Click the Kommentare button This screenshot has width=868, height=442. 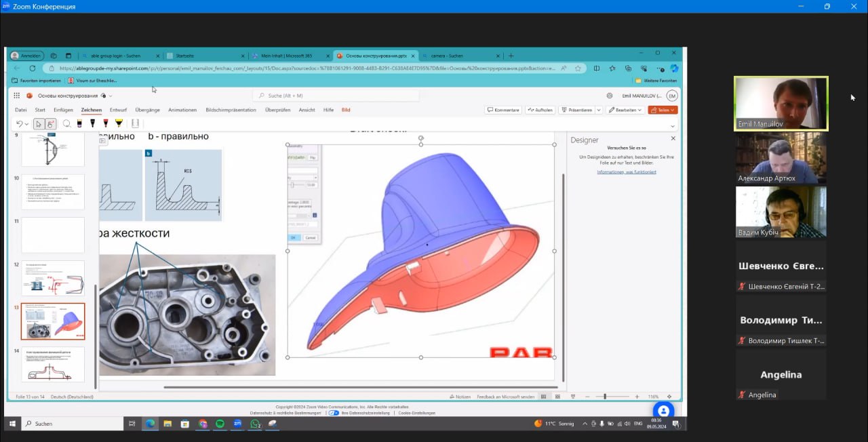[x=502, y=110]
